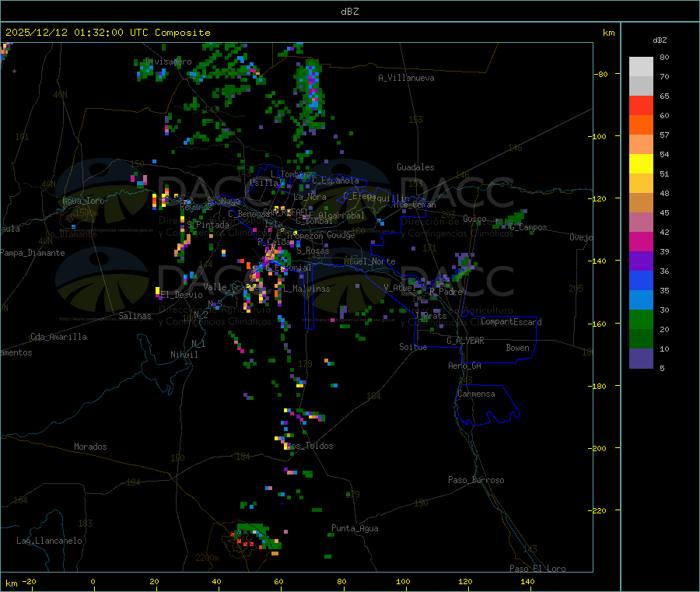Click the 60 dBZ orange legend swatch
The width and height of the screenshot is (700, 592).
641,125
